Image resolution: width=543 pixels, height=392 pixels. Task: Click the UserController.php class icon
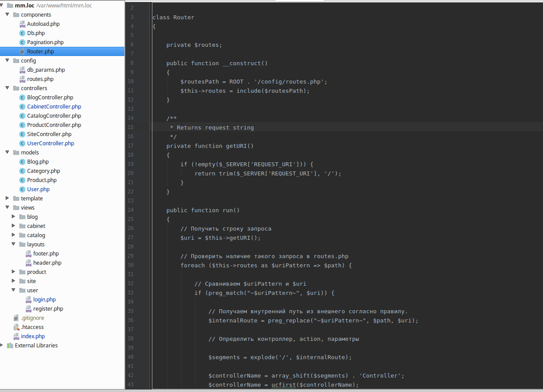22,143
